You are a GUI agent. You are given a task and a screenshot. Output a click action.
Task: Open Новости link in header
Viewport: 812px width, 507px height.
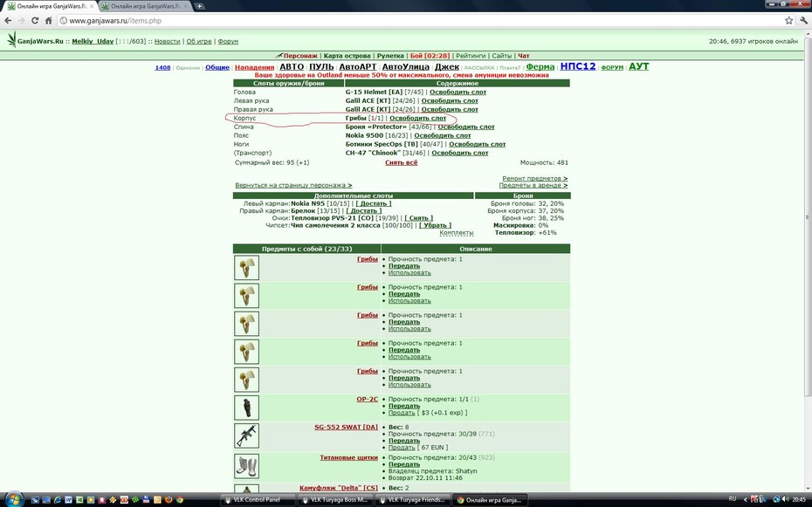pyautogui.click(x=168, y=41)
